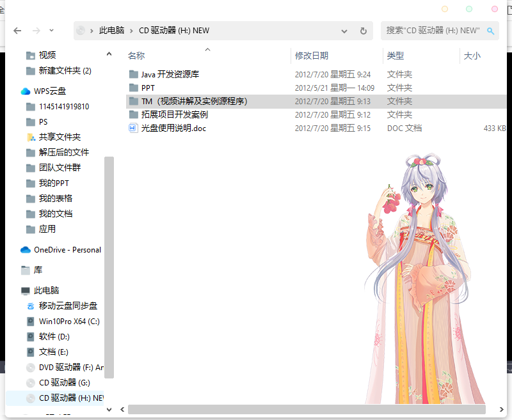The height and width of the screenshot is (420, 512).
Task: Click the DOC 文档 type cell
Action: 404,128
